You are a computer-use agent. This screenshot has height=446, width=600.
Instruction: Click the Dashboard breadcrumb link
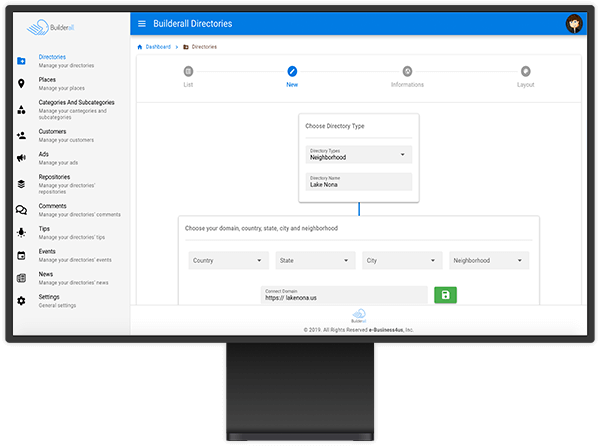[157, 47]
